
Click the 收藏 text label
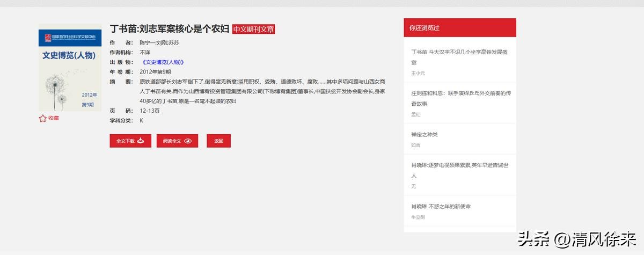tap(54, 118)
